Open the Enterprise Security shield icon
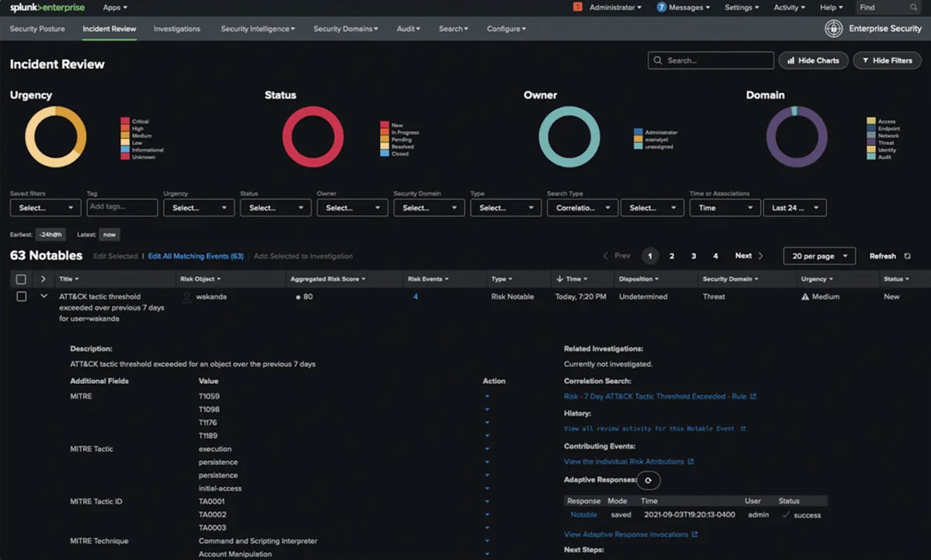Viewport: 931px width, 560px height. [832, 29]
